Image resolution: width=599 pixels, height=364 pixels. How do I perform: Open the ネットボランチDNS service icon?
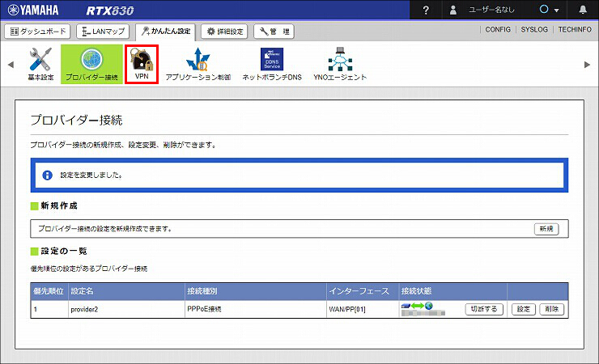272,64
